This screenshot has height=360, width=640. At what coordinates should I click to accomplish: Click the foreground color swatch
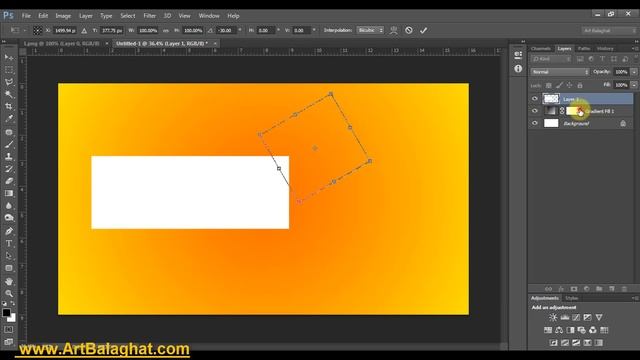tap(6, 313)
